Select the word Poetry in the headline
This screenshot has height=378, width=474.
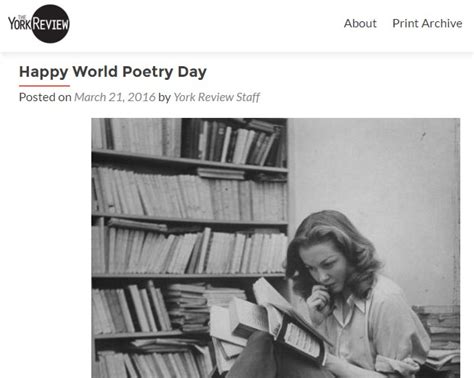(147, 72)
